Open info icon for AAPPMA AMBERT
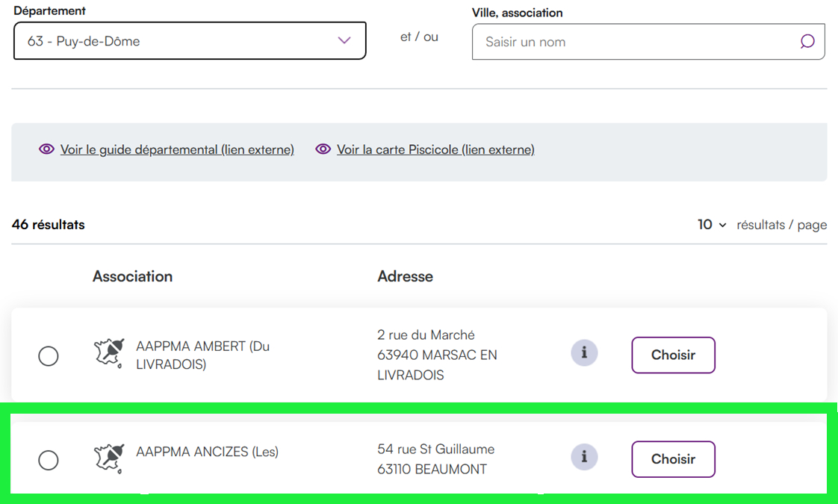 tap(584, 352)
